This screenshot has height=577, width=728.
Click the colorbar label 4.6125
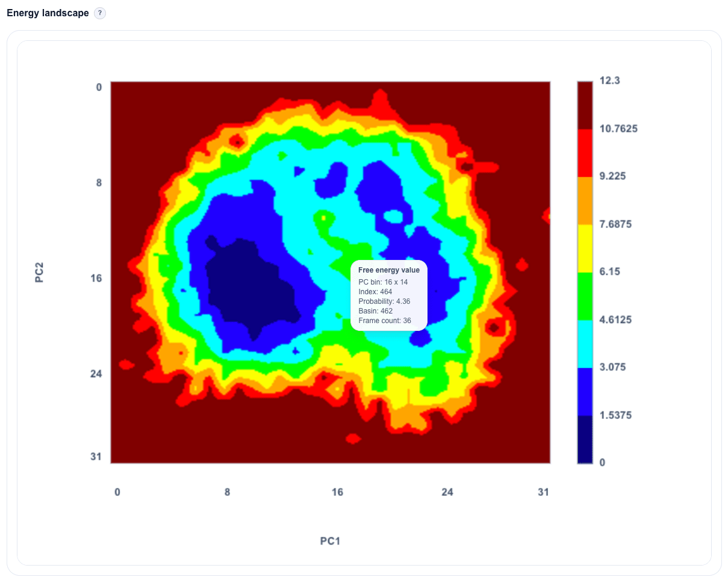pyautogui.click(x=616, y=319)
